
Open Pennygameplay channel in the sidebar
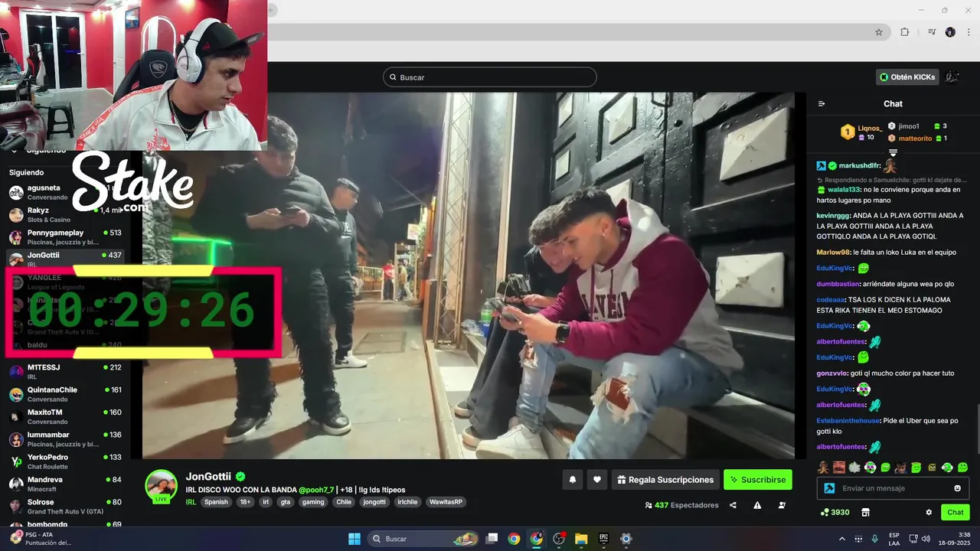pos(65,236)
